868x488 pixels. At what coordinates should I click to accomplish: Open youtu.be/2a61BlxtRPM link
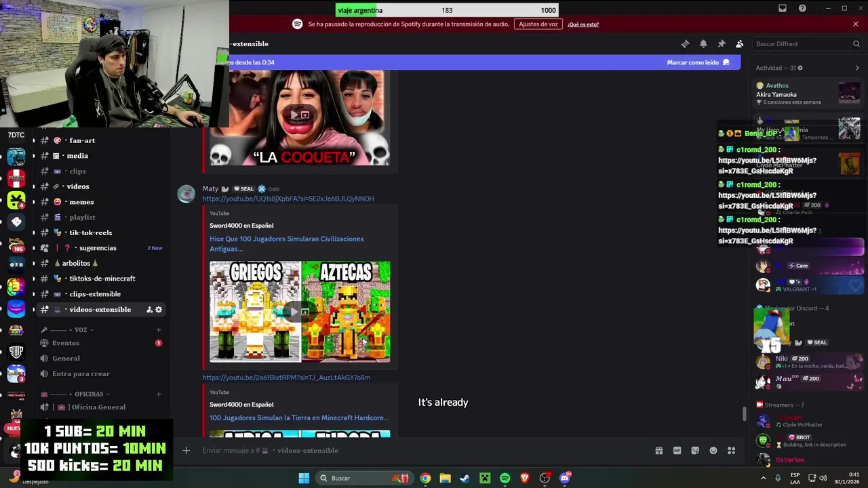coord(286,378)
